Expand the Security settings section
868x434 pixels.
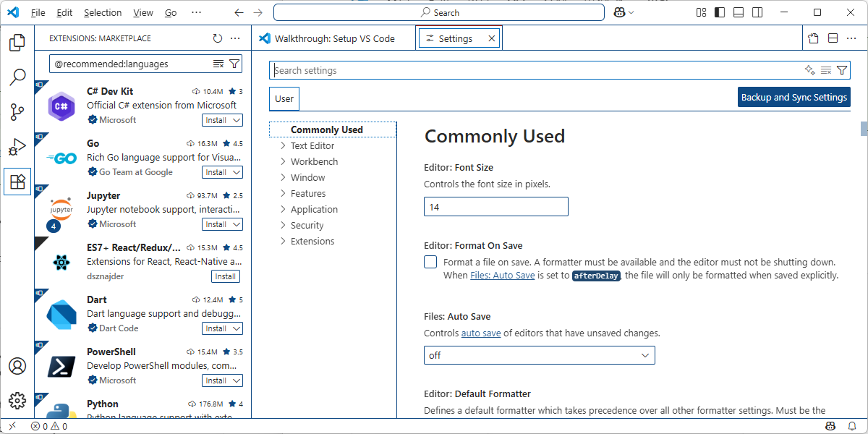284,225
